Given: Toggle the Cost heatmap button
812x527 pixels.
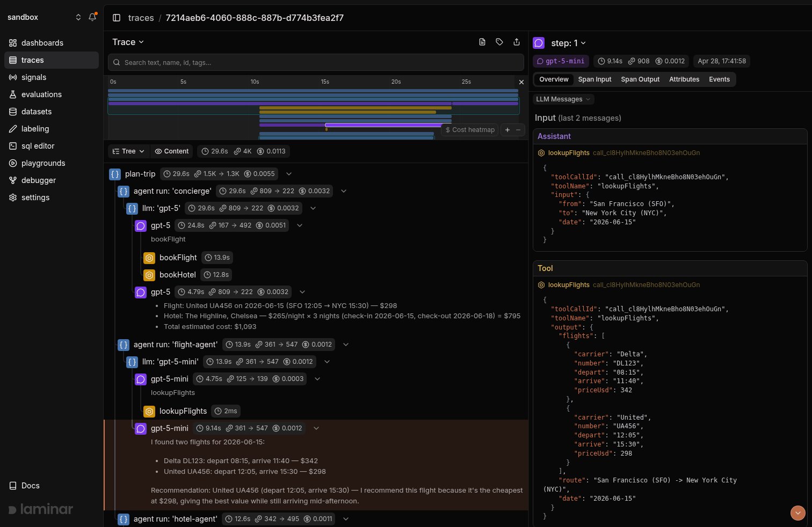Looking at the screenshot, I should (x=470, y=130).
